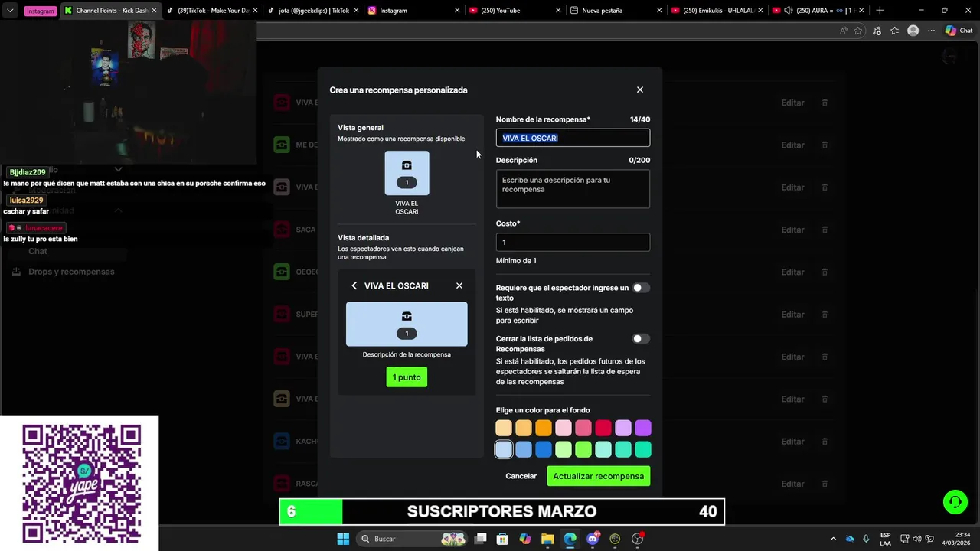Click back arrow in Vista detallada preview

pyautogui.click(x=354, y=285)
